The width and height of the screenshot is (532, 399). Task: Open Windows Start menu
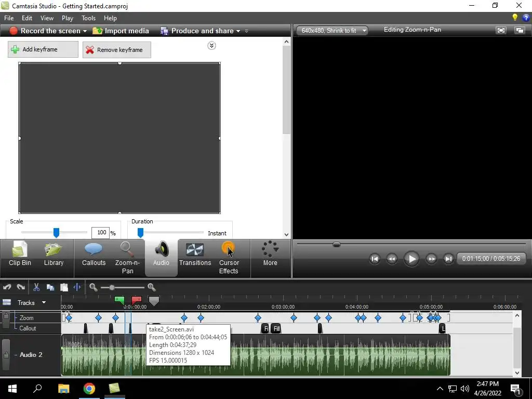click(x=12, y=389)
